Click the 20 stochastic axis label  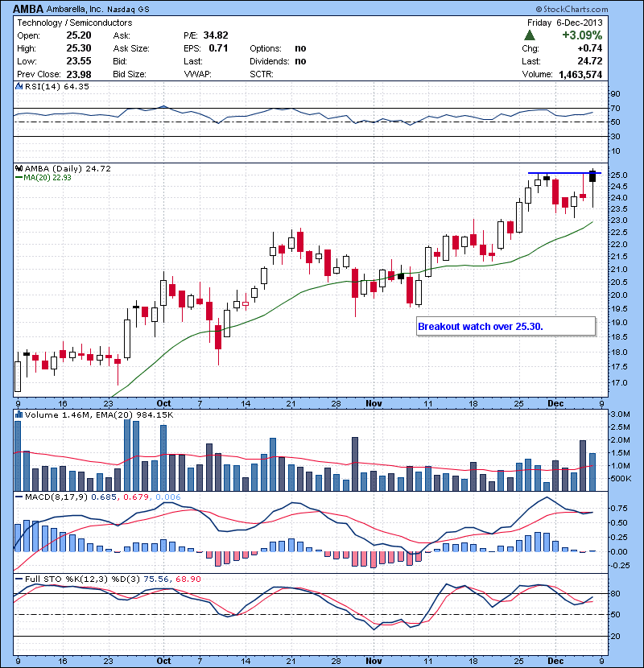616,636
